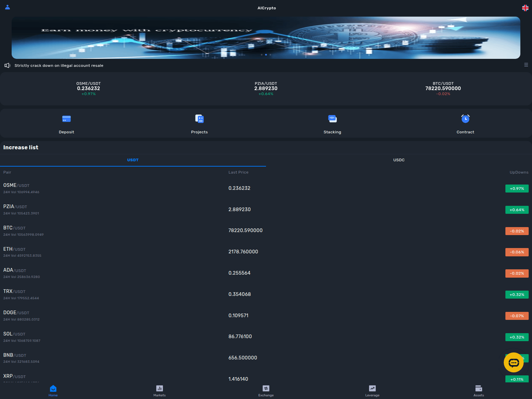The height and width of the screenshot is (399, 532).
Task: Click the Last Price column header
Action: coord(238,172)
